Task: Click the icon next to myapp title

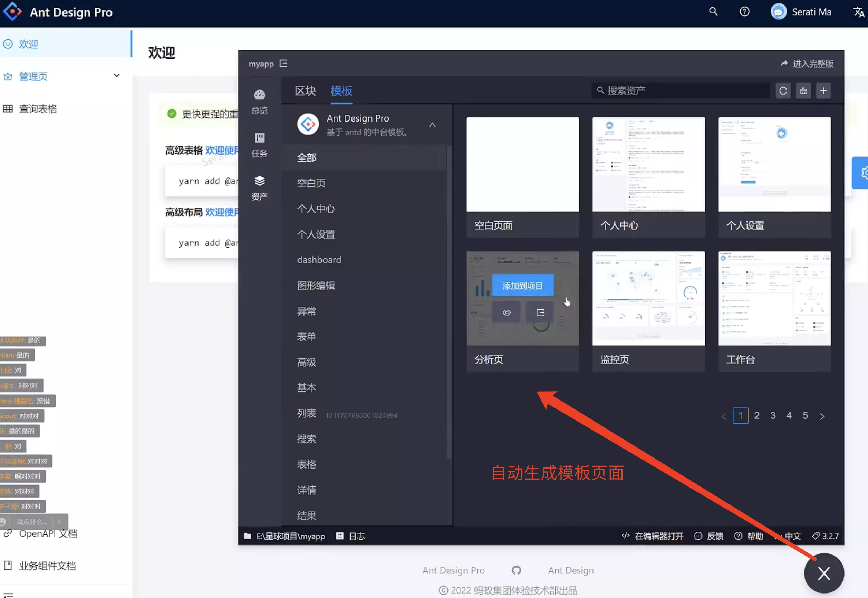Action: tap(283, 63)
